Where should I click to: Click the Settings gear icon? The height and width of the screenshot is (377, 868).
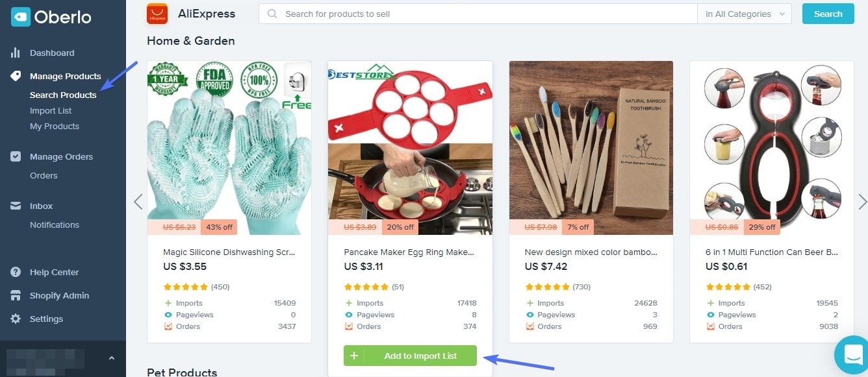tap(16, 319)
